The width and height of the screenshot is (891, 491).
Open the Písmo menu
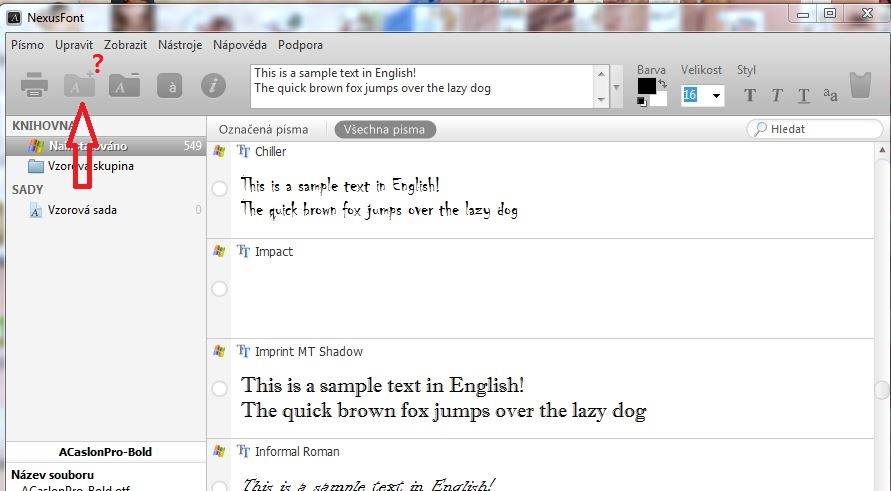coord(27,45)
